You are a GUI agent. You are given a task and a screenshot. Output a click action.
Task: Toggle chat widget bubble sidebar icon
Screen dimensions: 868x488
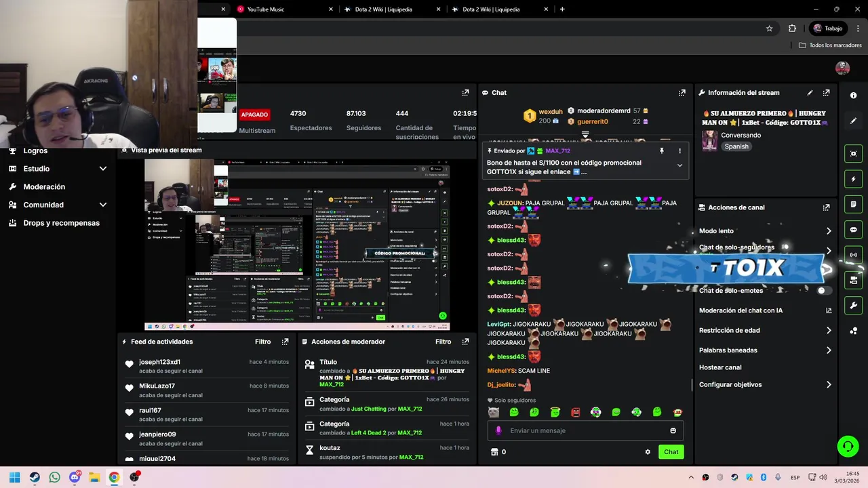tap(853, 230)
